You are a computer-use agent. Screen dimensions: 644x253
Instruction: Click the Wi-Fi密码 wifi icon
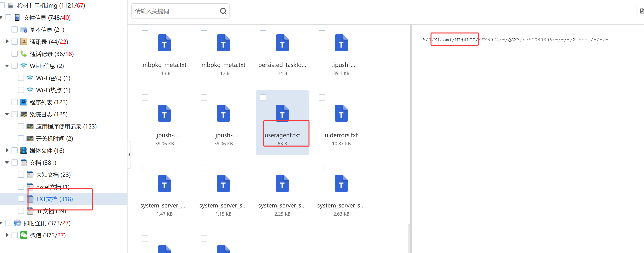[30, 78]
